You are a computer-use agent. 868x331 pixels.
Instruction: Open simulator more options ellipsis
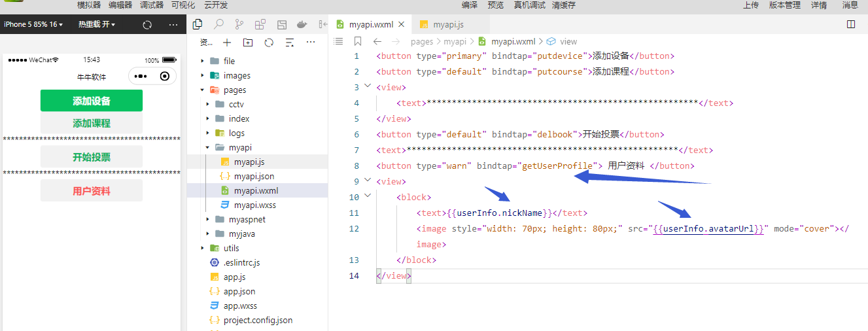tap(173, 25)
